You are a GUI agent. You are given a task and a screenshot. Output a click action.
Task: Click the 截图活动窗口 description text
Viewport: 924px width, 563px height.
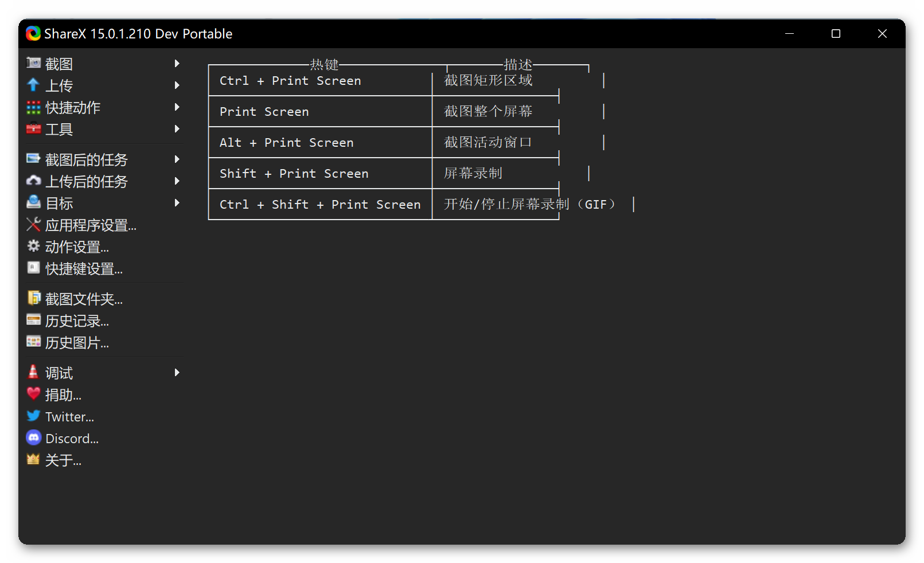488,142
